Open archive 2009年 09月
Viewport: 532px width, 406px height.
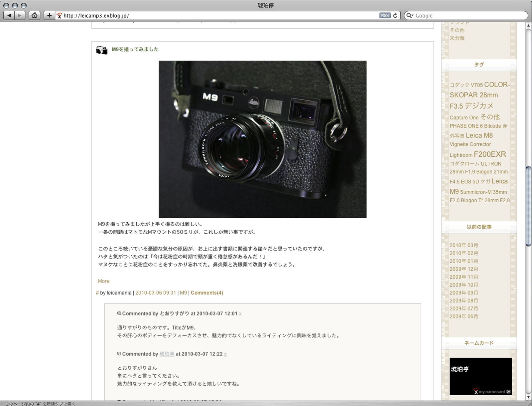coord(464,293)
